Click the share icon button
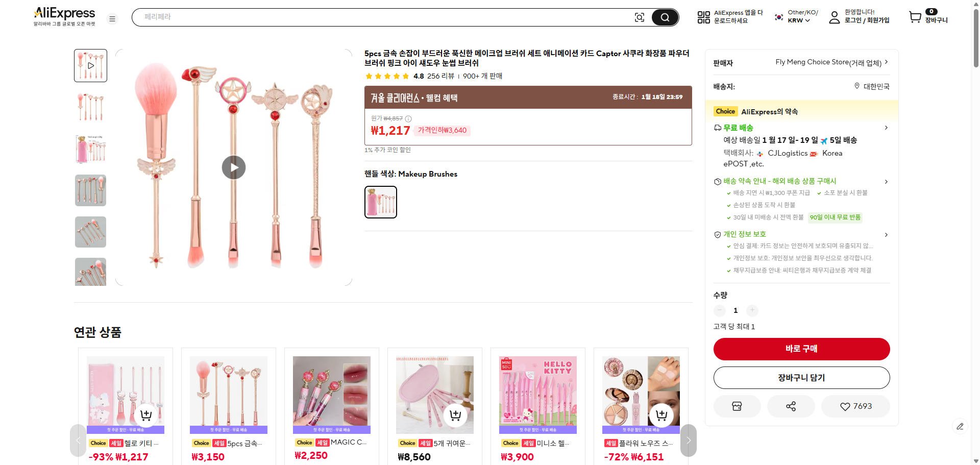Screen dimensions: 980x465 [x=791, y=406]
